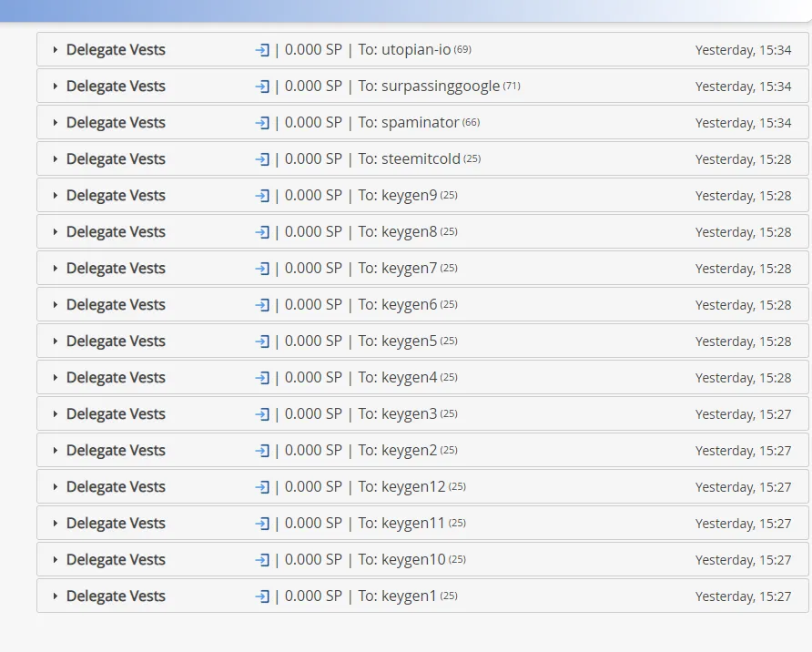Open the keygen11 account link
Image resolution: width=812 pixels, height=652 pixels.
tap(413, 523)
